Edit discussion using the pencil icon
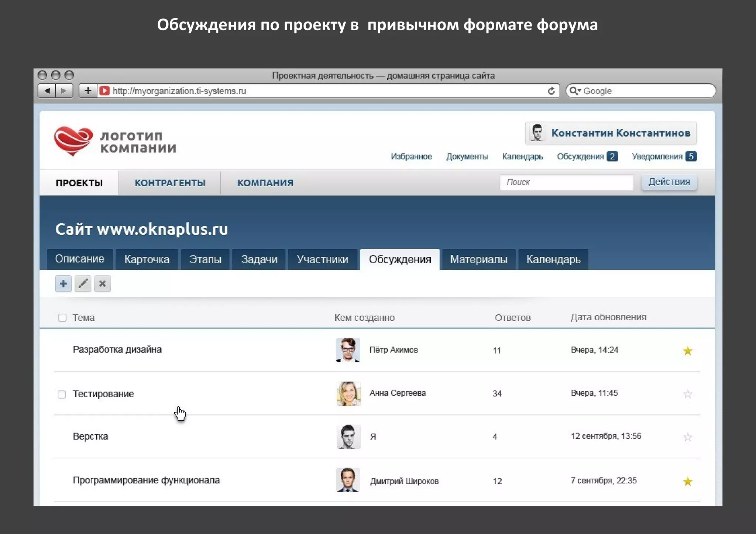The image size is (756, 534). click(x=83, y=284)
